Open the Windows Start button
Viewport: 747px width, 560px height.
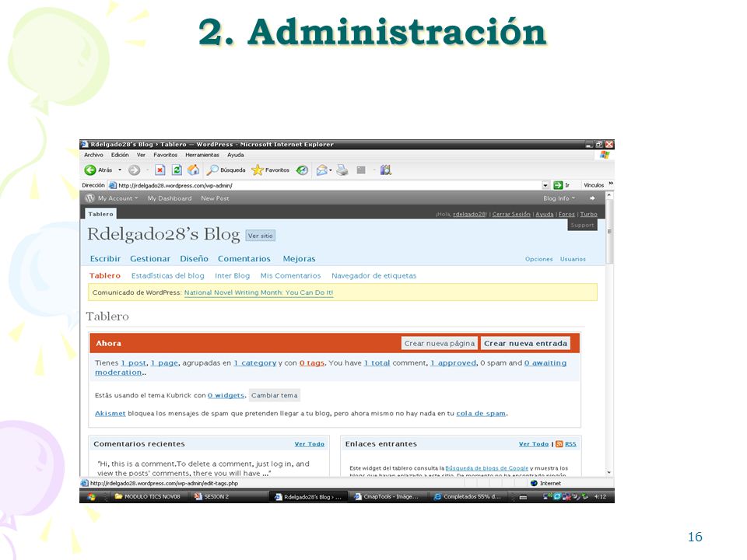92,497
